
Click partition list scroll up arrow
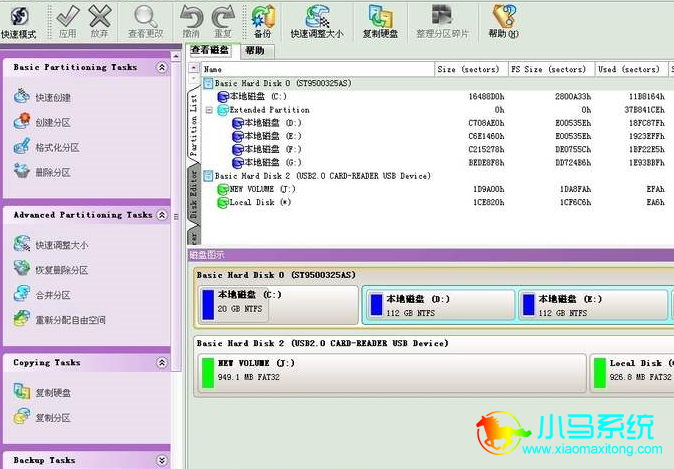194,68
